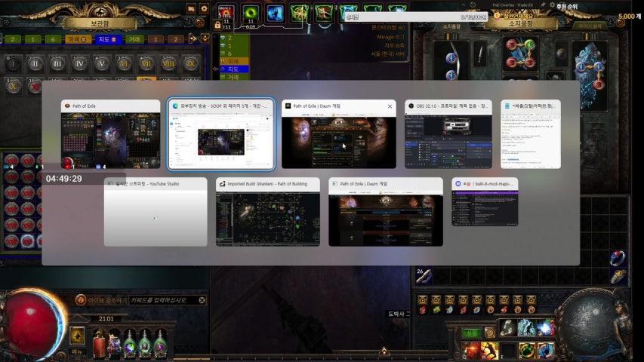Activate the red fire skill in skill bar

472,351
